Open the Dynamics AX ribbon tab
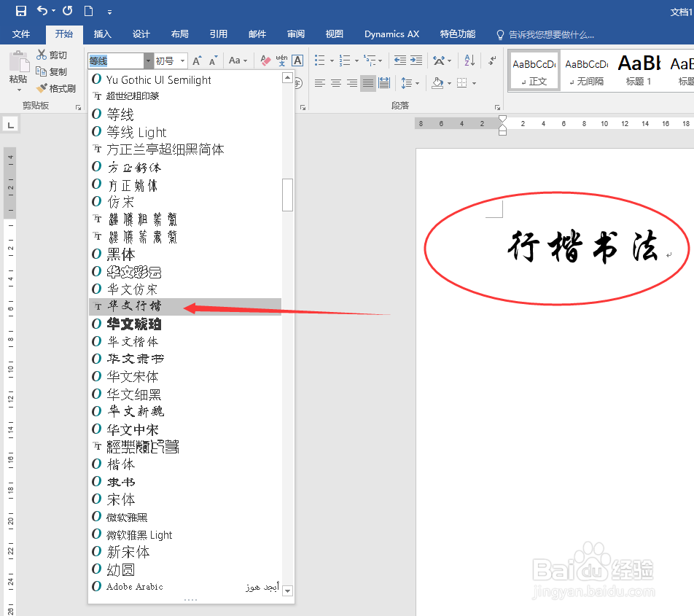 tap(391, 34)
